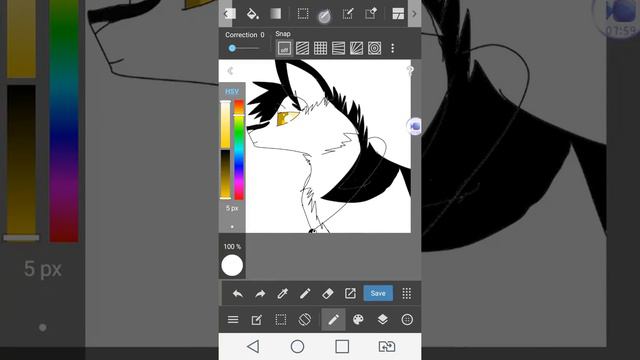The image size is (640, 360).
Task: Choose the dotted rectangle Select tool in top toolbar
Action: (x=303, y=14)
